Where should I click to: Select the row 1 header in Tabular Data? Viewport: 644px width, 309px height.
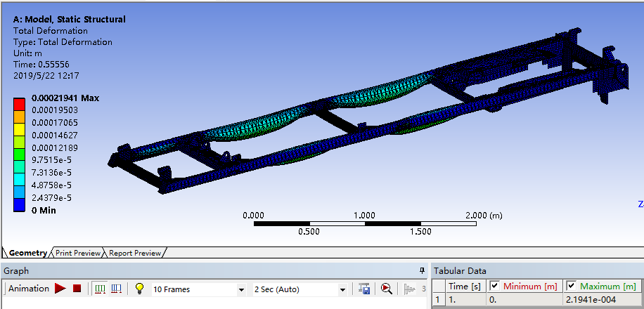click(x=438, y=300)
